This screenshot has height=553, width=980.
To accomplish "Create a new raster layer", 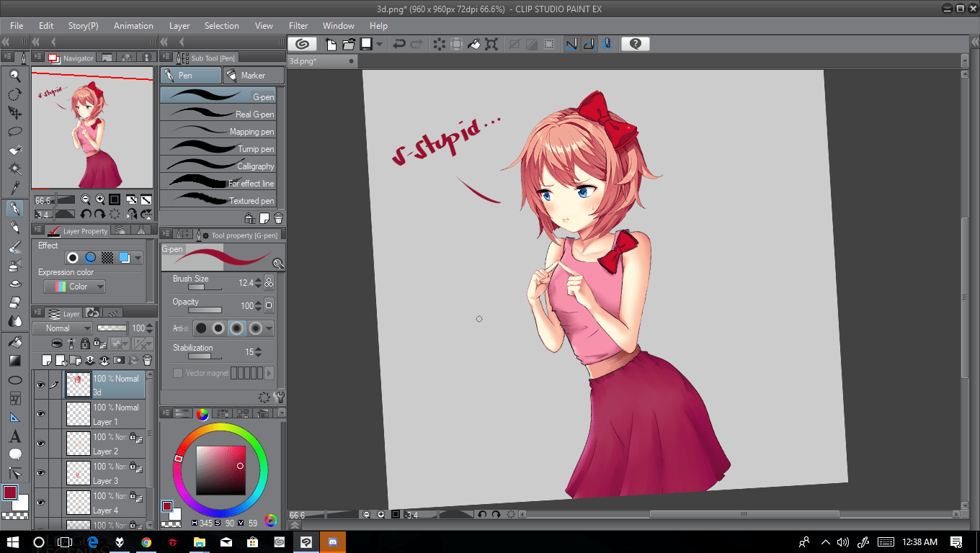I will [x=47, y=360].
